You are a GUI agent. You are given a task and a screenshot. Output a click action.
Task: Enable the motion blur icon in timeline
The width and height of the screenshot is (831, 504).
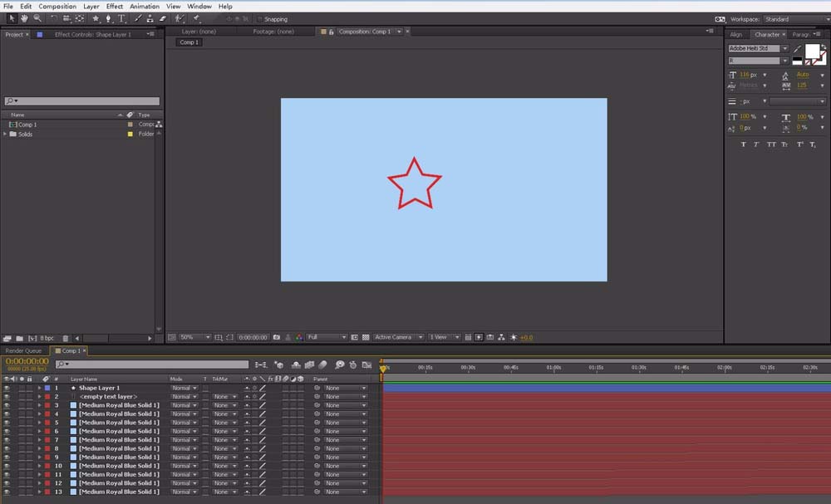[x=322, y=365]
